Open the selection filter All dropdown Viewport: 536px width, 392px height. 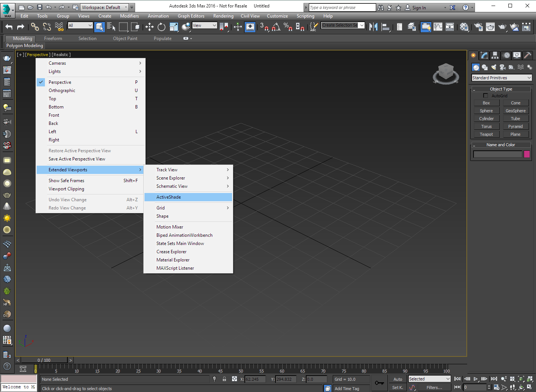(x=80, y=25)
